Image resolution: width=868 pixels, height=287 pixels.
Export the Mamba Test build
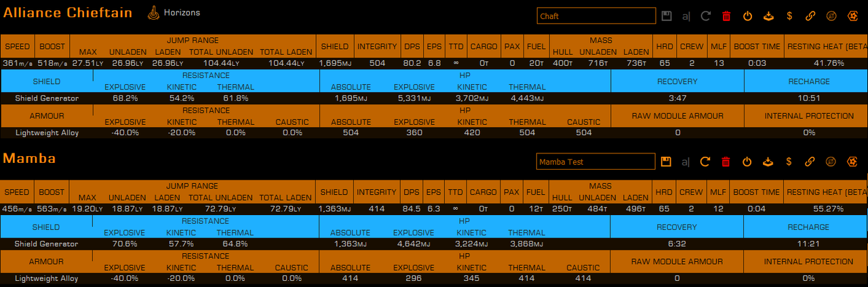[x=768, y=161]
